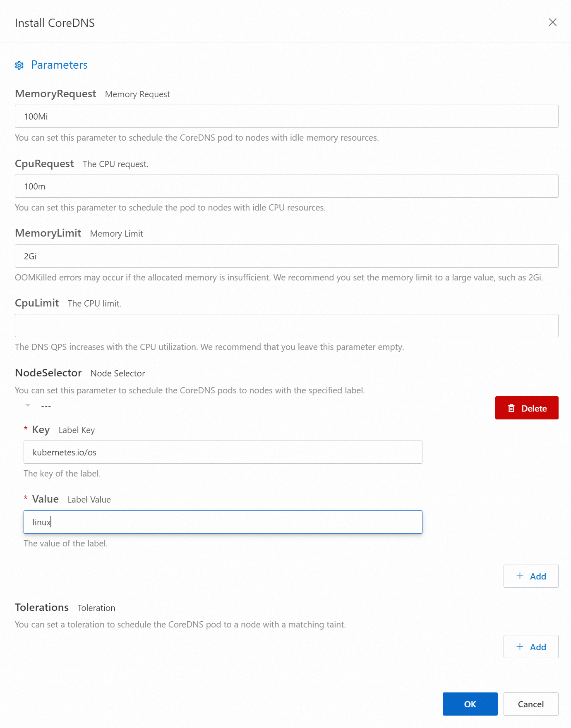Click the NodeSelector section label

48,373
